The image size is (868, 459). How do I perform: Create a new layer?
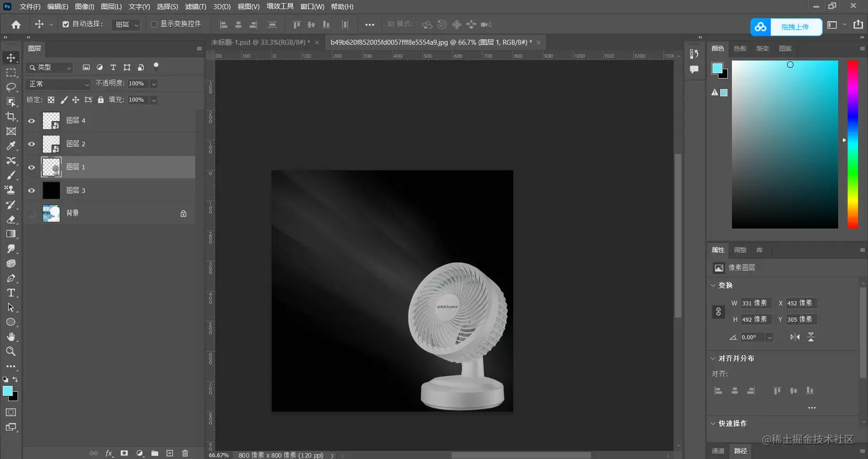tap(169, 453)
